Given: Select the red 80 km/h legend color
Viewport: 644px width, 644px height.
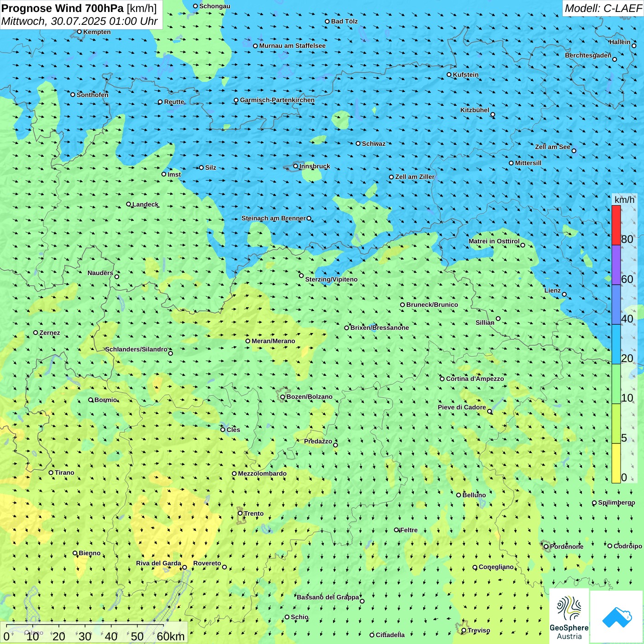Looking at the screenshot, I should click(x=616, y=225).
